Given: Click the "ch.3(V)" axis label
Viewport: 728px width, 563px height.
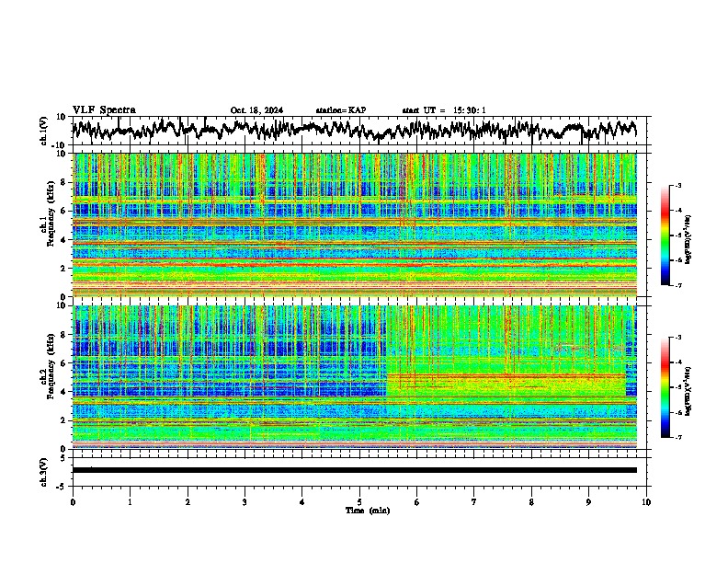Looking at the screenshot, I should pos(44,472).
